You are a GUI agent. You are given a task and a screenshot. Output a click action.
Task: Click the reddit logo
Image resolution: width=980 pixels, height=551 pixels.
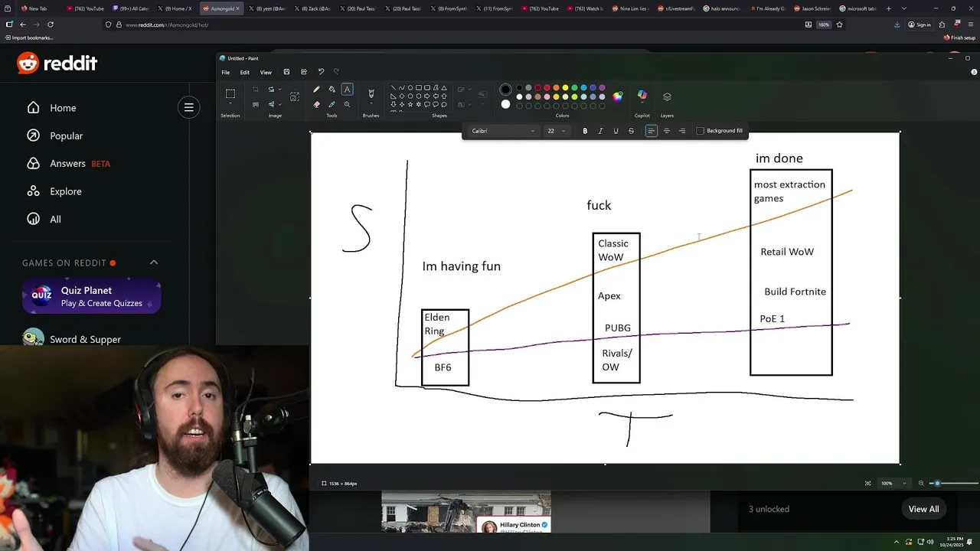pos(57,64)
